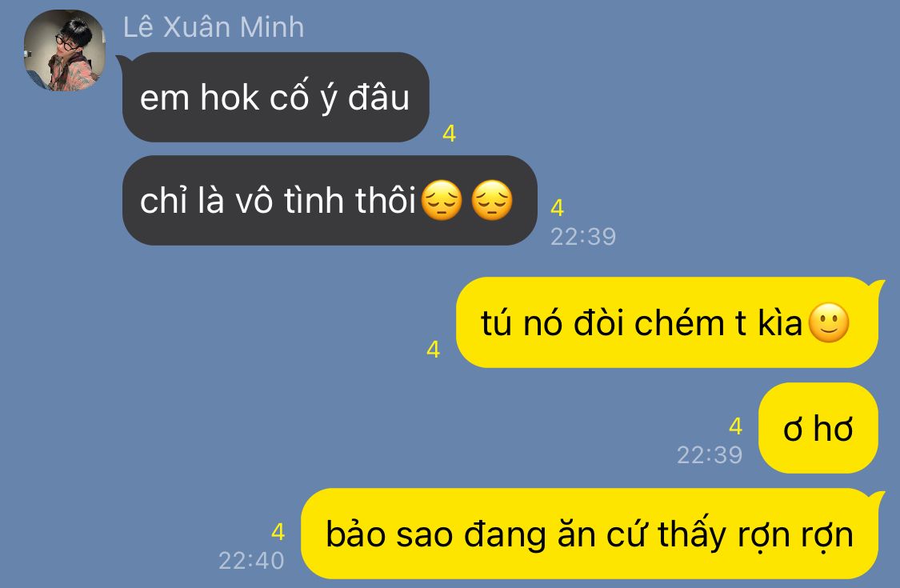Tap the slightly smiling face emoji
Screen dimensions: 900x588
tap(828, 322)
